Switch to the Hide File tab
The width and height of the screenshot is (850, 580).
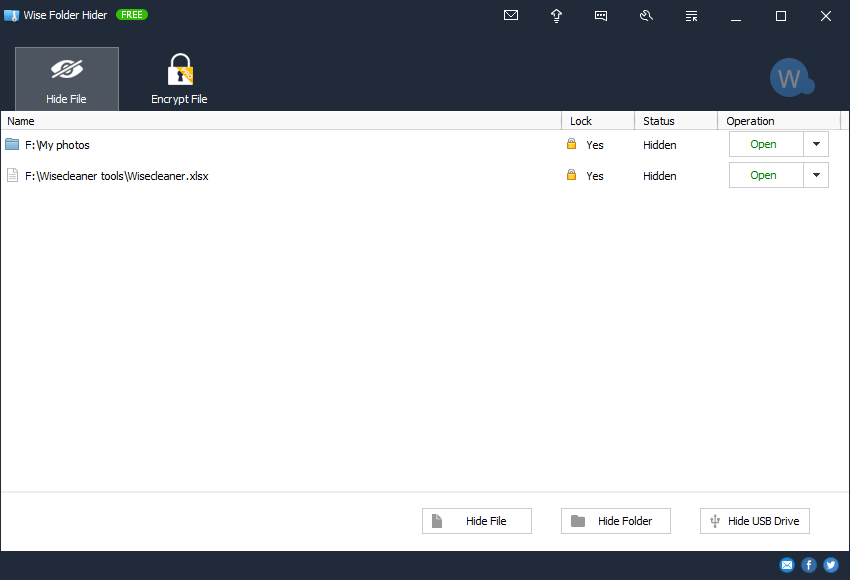click(x=67, y=79)
